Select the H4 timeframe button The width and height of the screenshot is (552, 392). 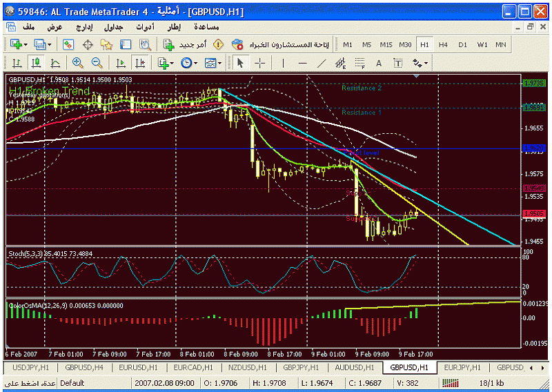443,44
